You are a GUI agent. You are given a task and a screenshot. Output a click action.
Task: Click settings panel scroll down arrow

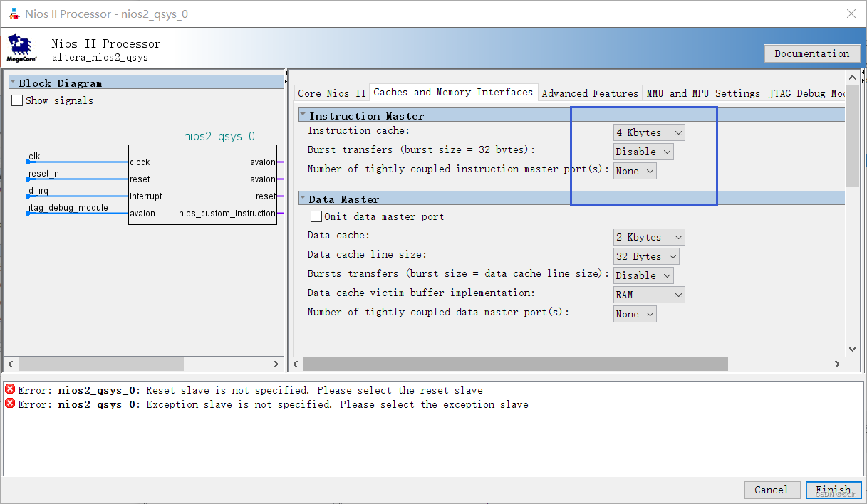point(853,349)
